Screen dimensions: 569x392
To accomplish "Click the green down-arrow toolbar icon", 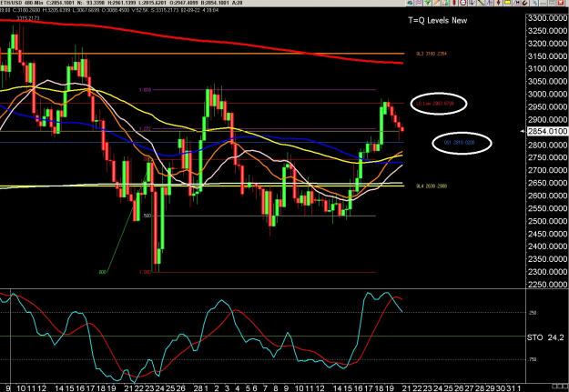I will pos(427,3).
